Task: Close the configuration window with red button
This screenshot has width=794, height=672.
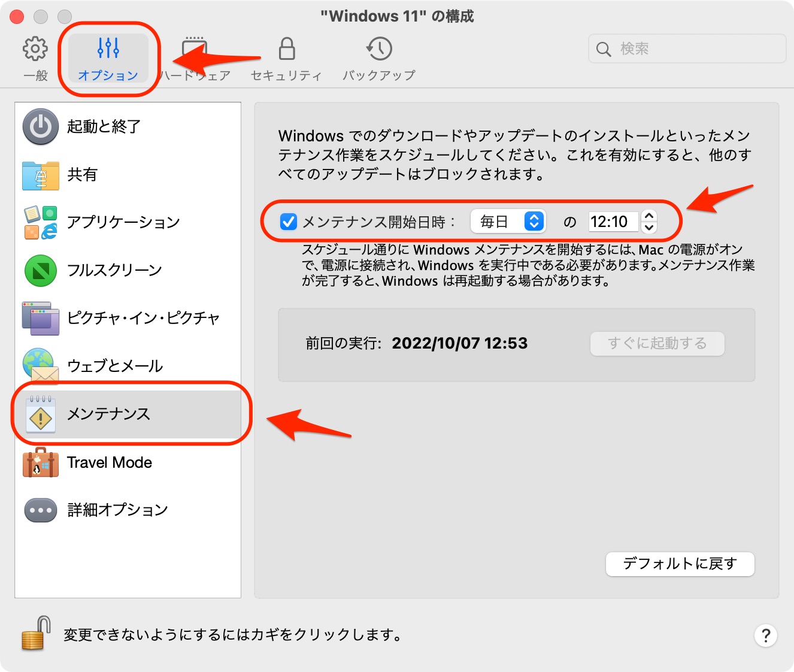Action: click(17, 17)
